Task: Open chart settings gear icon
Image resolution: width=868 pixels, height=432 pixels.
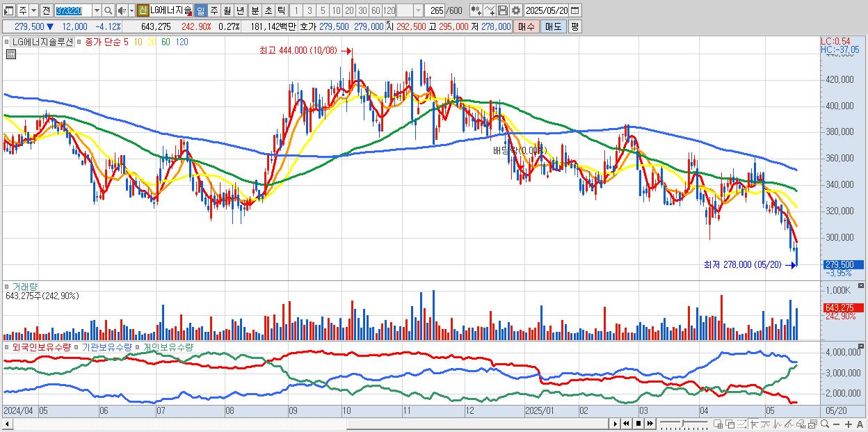Action: (516, 10)
